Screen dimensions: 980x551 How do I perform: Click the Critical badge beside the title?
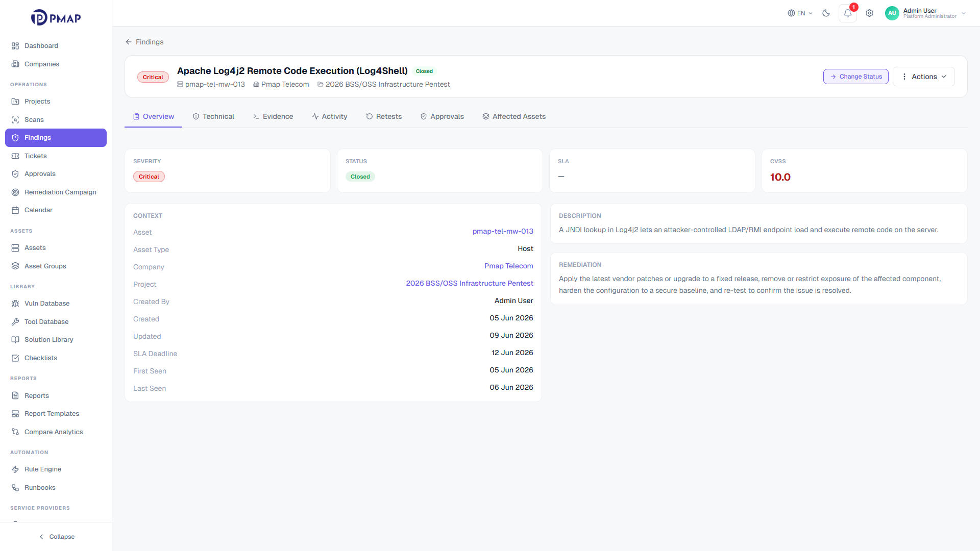pyautogui.click(x=153, y=78)
